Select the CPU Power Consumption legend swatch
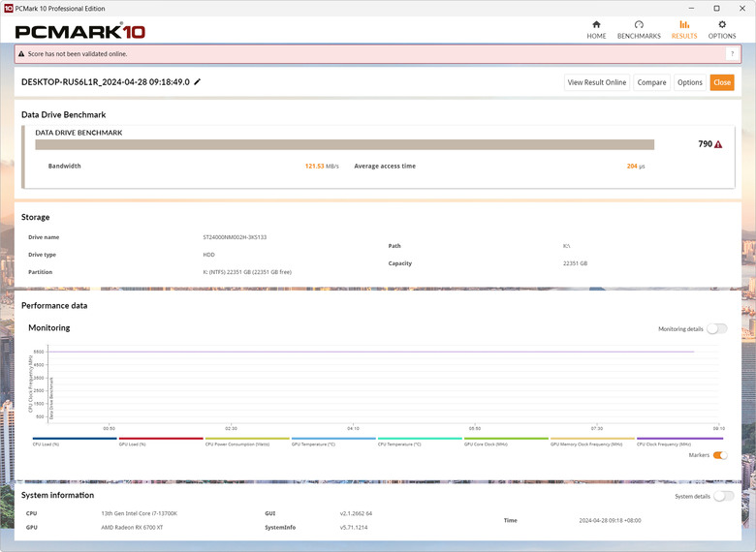 coord(247,439)
